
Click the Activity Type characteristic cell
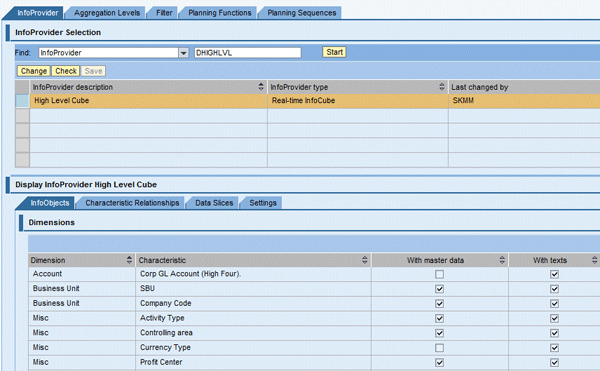253,318
